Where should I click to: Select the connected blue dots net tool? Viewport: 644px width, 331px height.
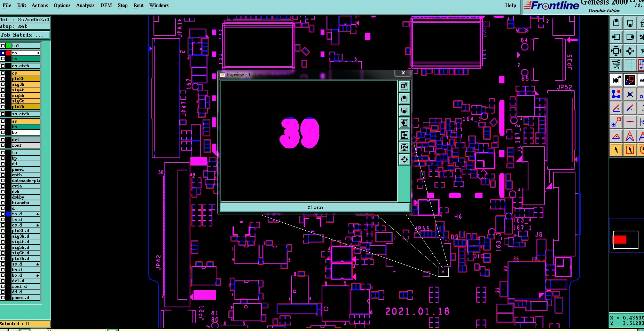click(x=616, y=94)
